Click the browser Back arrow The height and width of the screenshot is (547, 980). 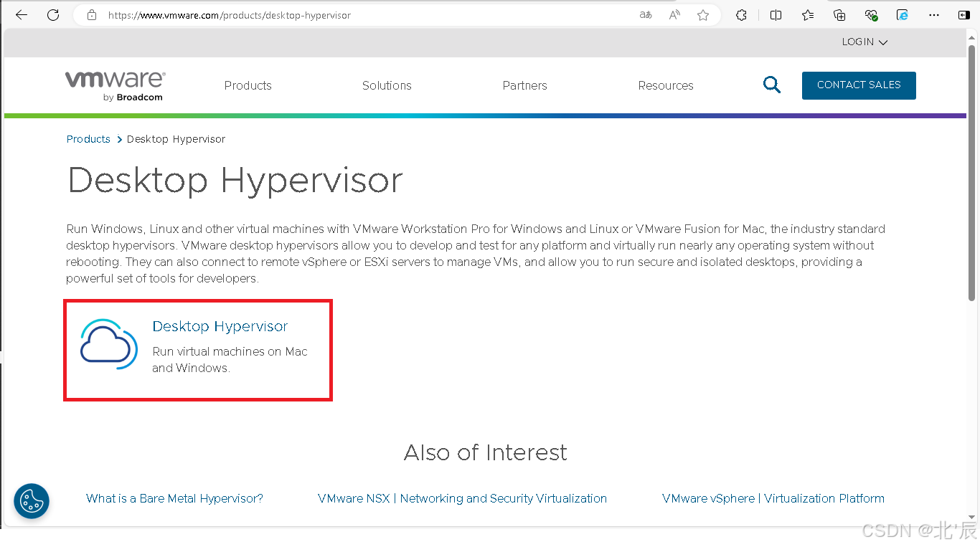(22, 15)
